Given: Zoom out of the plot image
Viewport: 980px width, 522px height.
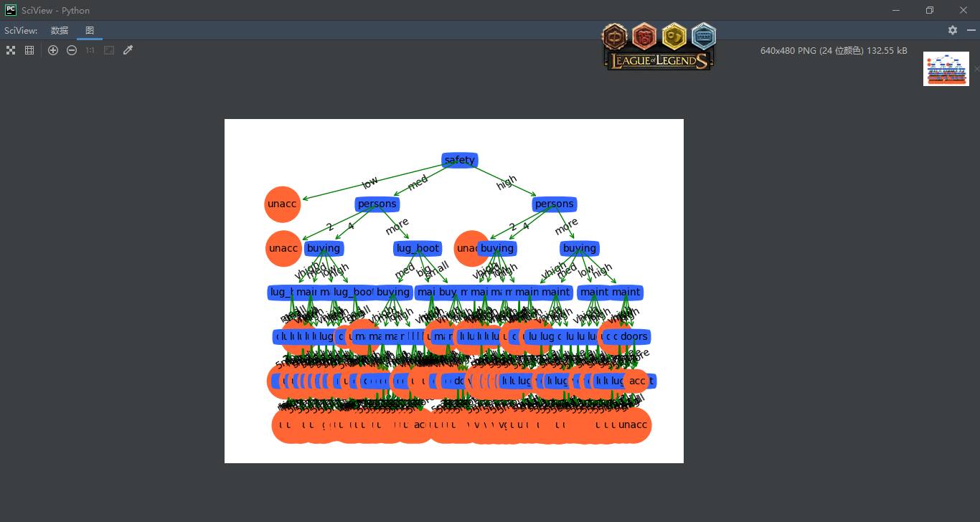Looking at the screenshot, I should click(x=72, y=50).
